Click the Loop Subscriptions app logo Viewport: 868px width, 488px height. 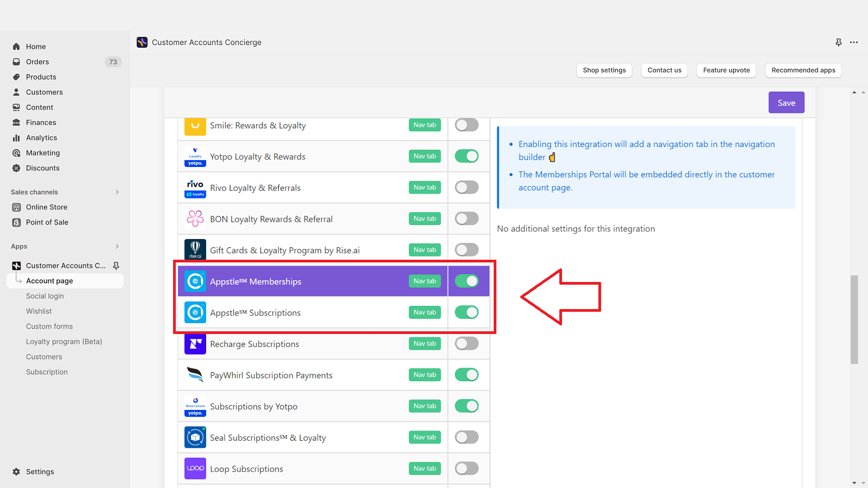[x=195, y=468]
